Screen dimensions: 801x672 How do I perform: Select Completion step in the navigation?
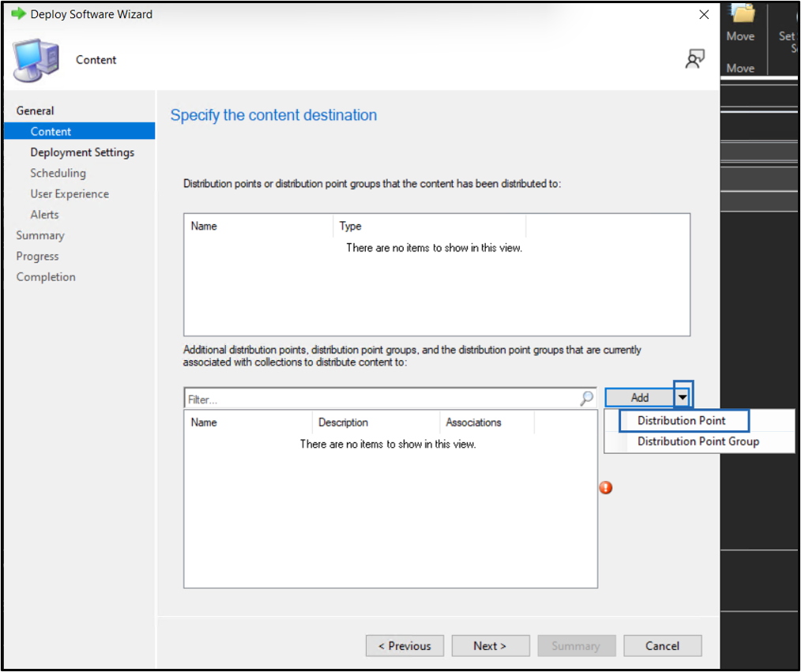tap(46, 276)
